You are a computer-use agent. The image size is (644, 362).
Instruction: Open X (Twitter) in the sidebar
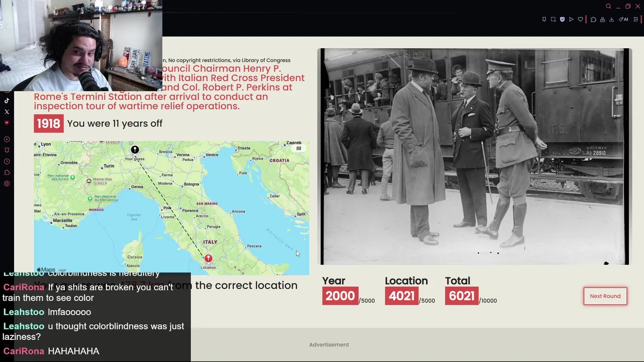7,112
